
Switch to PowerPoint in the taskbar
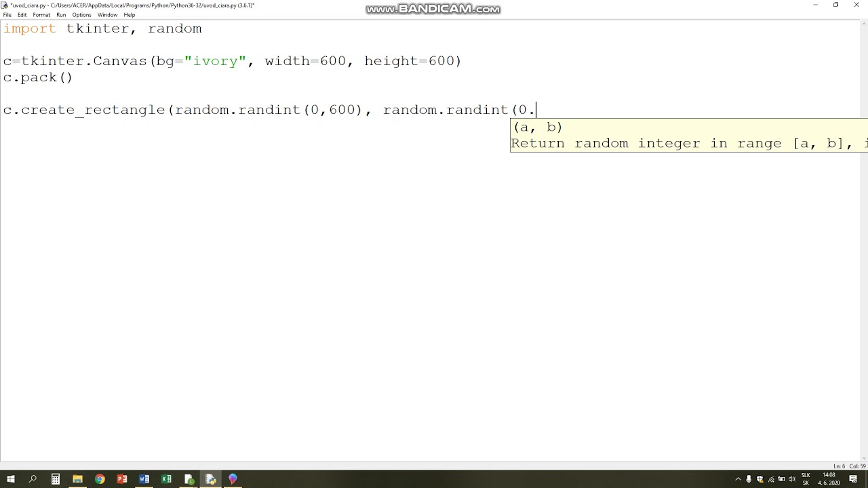tap(122, 479)
